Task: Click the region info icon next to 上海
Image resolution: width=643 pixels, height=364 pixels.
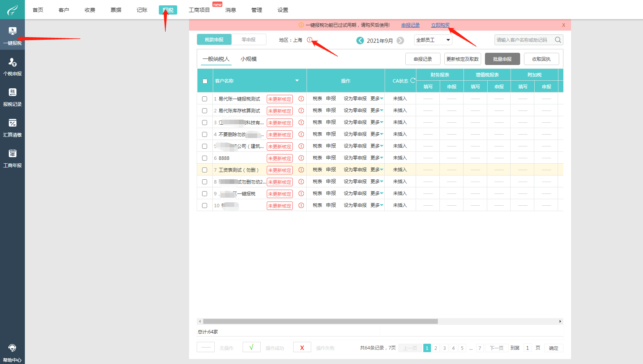Action: (309, 40)
